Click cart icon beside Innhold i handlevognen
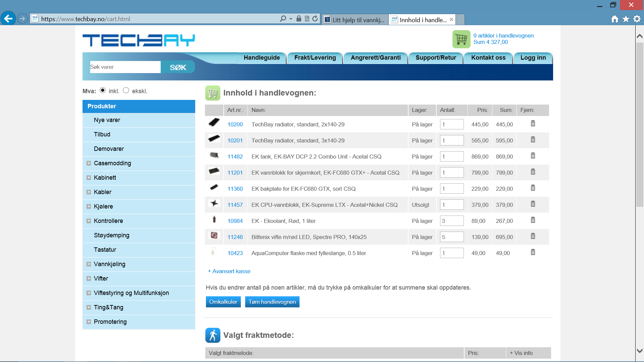Image resolution: width=644 pixels, height=362 pixels. pyautogui.click(x=213, y=93)
